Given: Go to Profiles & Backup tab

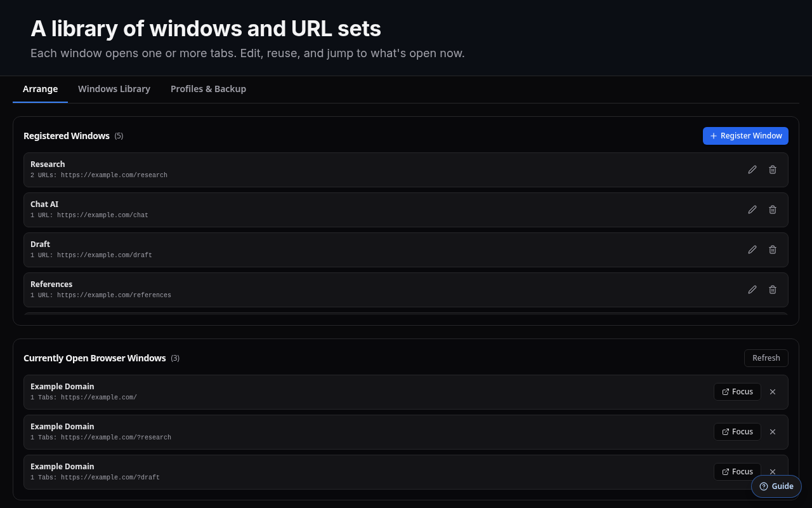Looking at the screenshot, I should tap(208, 89).
